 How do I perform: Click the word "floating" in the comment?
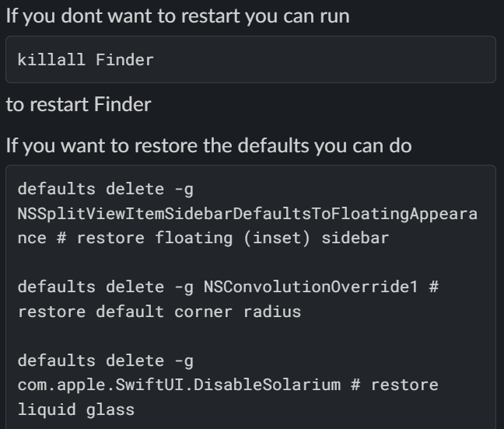pyautogui.click(x=194, y=239)
